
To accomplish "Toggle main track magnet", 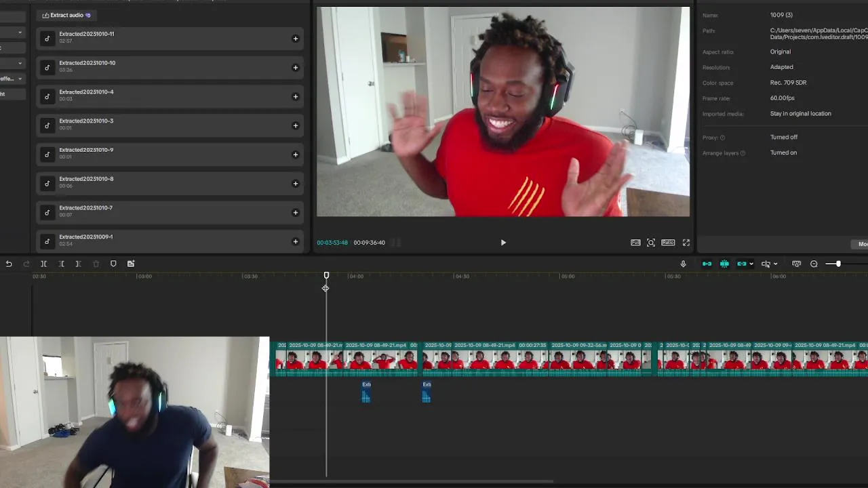I will tap(707, 264).
